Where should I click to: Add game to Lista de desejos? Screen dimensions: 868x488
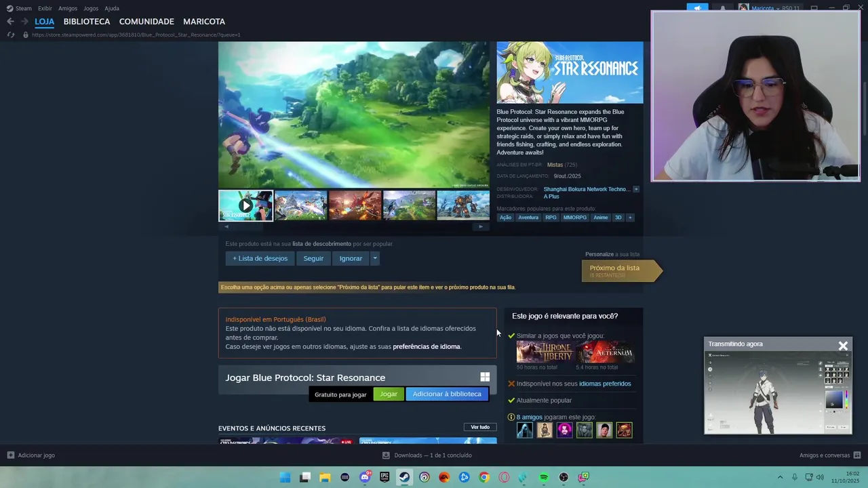[260, 258]
